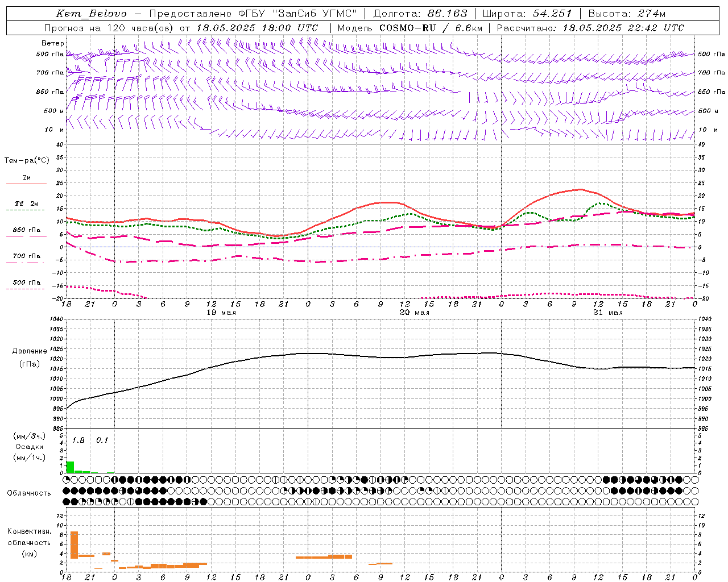
Task: Click the elevation text Высота: 274м
Action: click(627, 14)
